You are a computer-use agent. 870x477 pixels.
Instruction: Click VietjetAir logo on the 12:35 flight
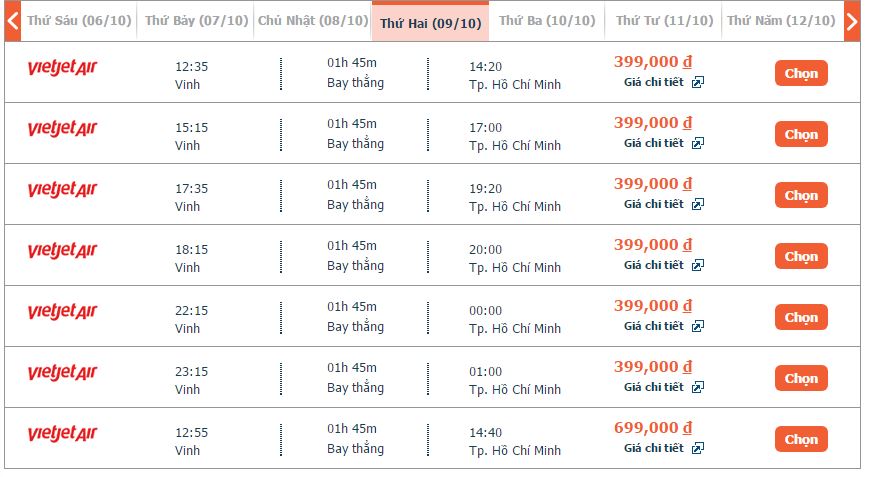(62, 68)
